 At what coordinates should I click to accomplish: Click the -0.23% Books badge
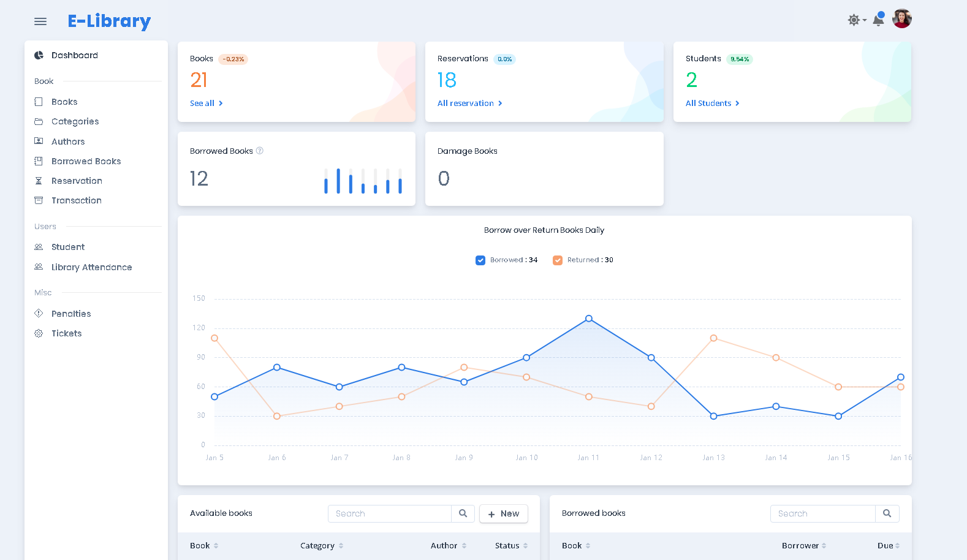(x=233, y=59)
